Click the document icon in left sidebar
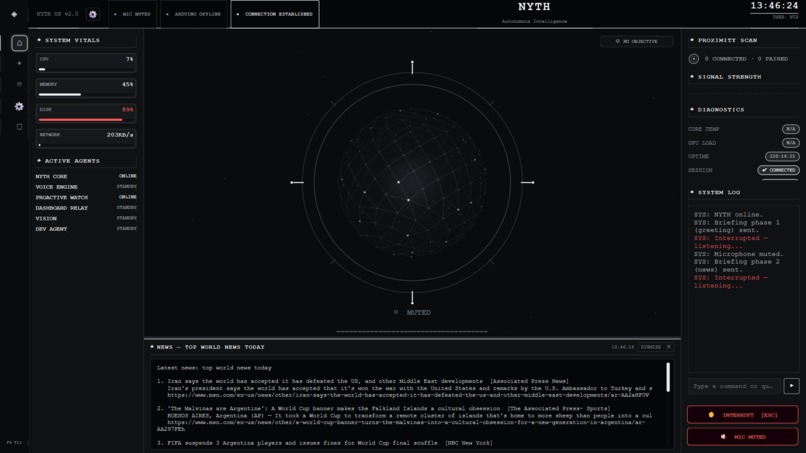Viewport: 806px width, 453px height. pyautogui.click(x=20, y=126)
